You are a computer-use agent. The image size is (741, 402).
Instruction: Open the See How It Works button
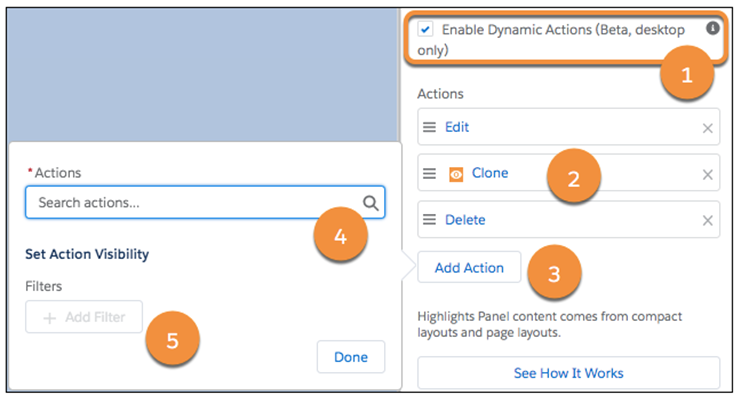point(568,373)
